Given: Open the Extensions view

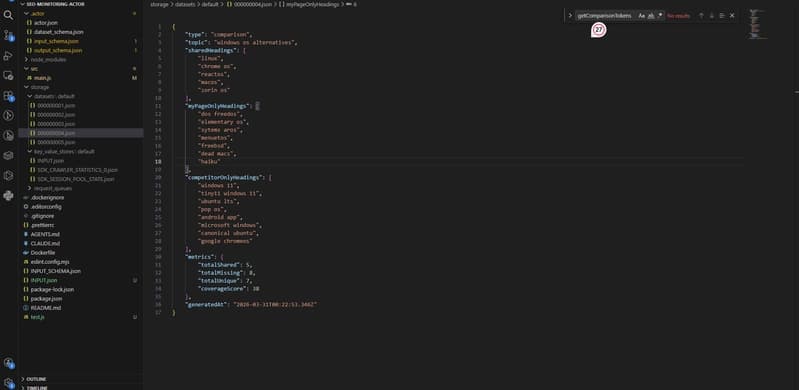Looking at the screenshot, I should coord(8,95).
